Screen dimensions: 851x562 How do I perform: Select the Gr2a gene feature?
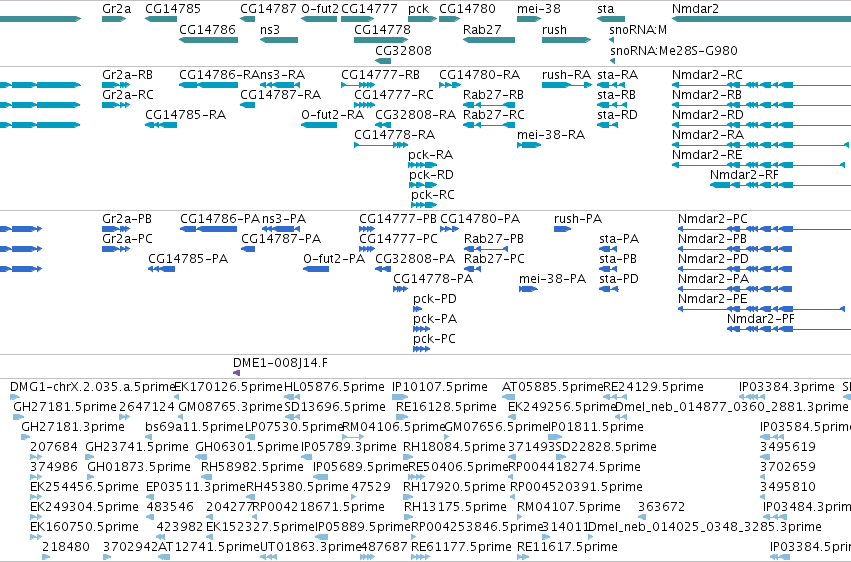coord(114,19)
